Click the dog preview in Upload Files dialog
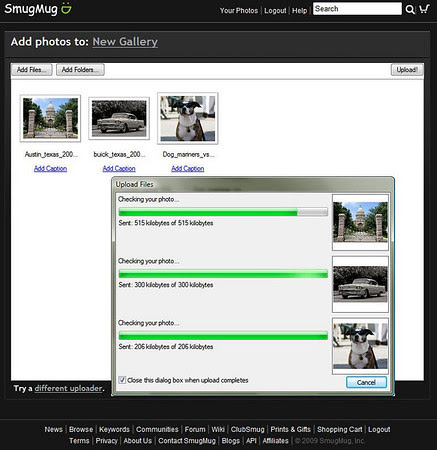Image resolution: width=437 pixels, height=450 pixels. coord(360,346)
